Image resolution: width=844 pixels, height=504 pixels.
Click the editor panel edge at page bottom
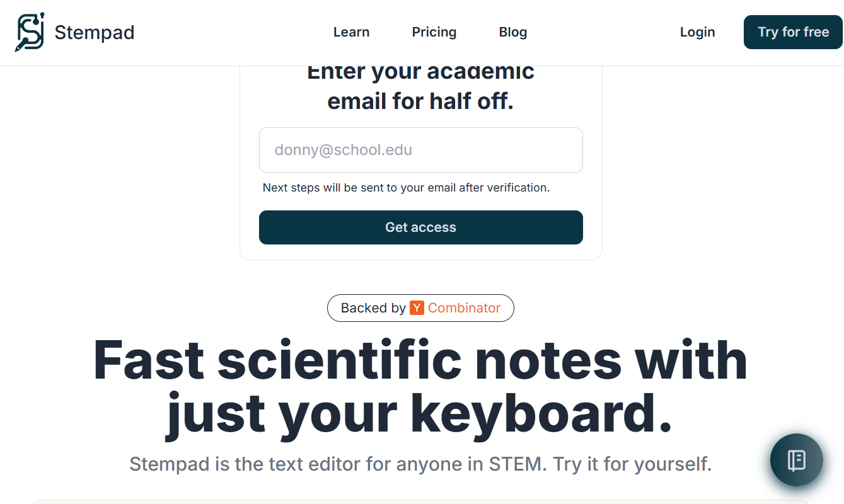[x=420, y=501]
